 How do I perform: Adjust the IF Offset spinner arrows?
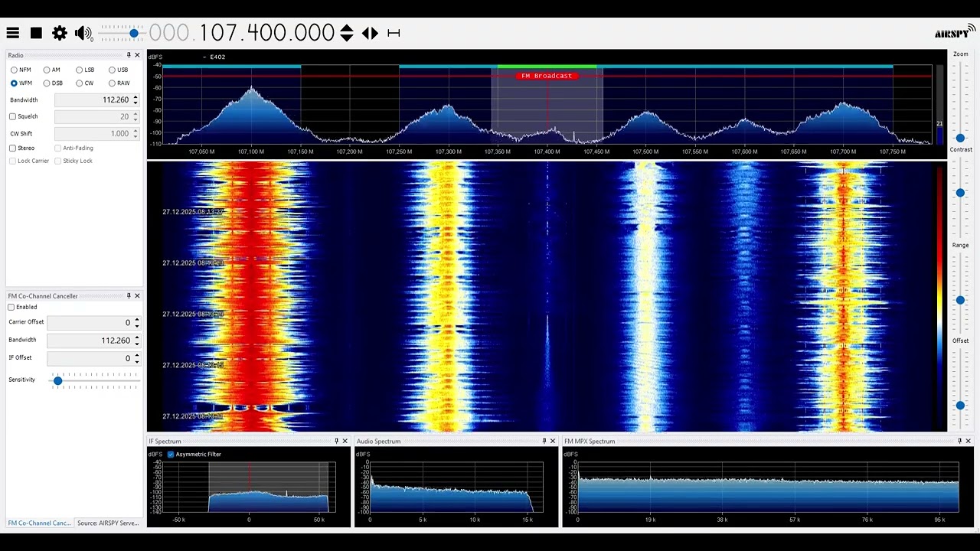point(136,357)
